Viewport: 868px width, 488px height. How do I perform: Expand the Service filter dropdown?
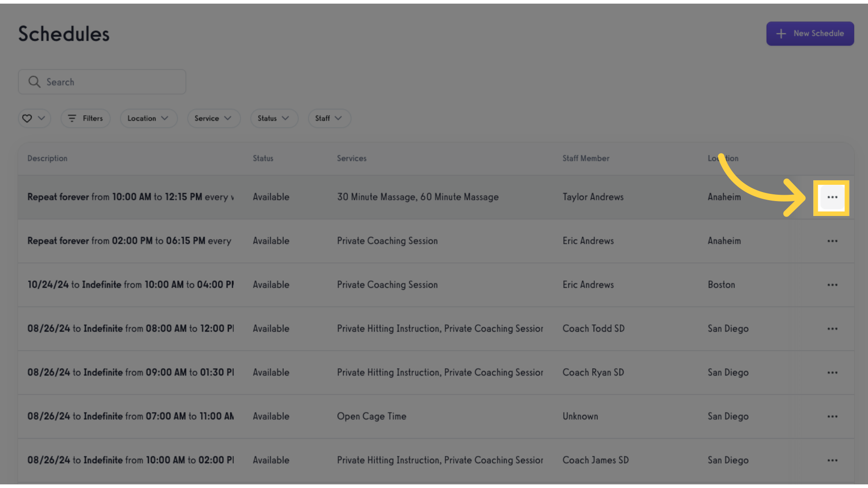(213, 118)
